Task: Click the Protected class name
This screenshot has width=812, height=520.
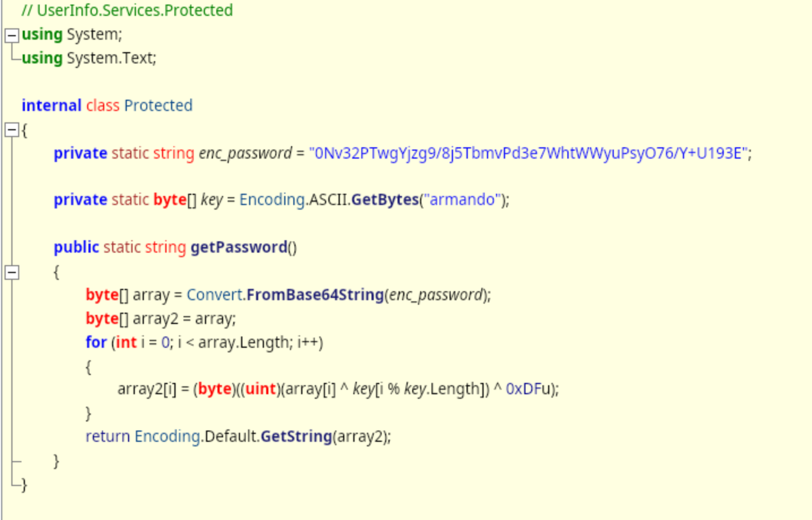Action: (x=158, y=105)
